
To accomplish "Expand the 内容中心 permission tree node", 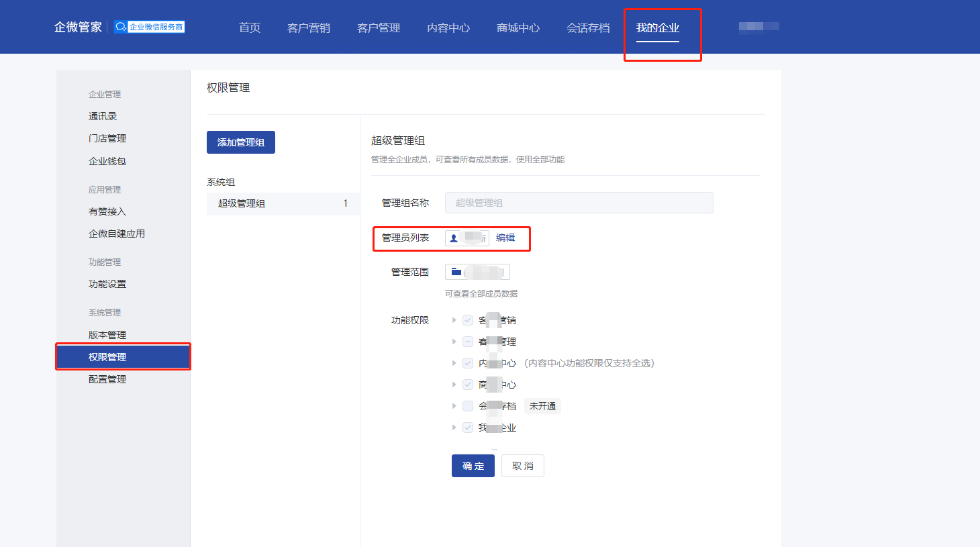I will [x=454, y=363].
